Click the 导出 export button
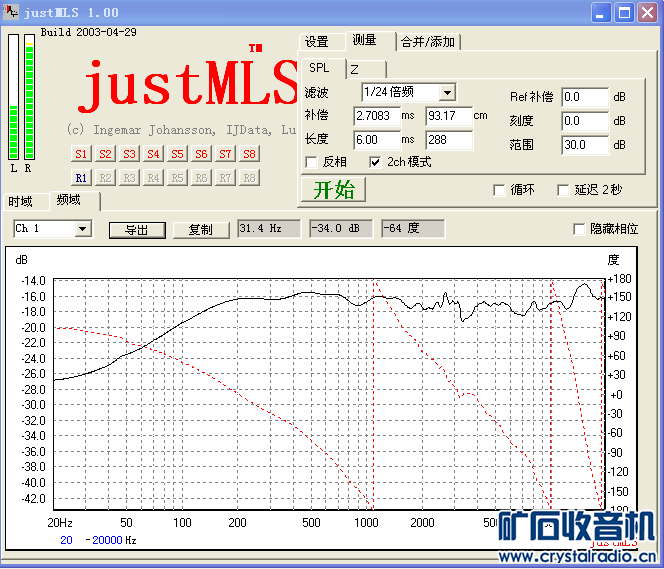Viewport: 664px width, 569px height. pos(137,230)
